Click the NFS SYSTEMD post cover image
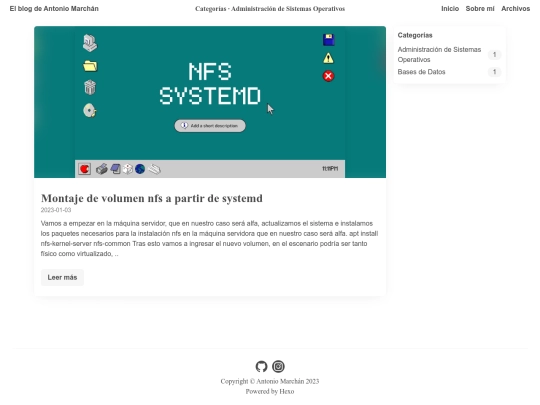 pyautogui.click(x=210, y=102)
